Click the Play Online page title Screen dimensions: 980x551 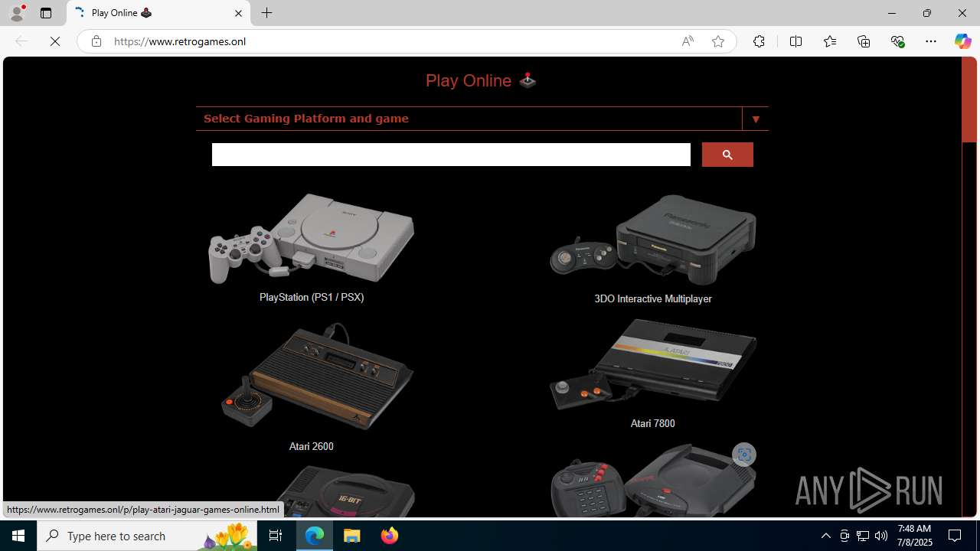tap(482, 80)
